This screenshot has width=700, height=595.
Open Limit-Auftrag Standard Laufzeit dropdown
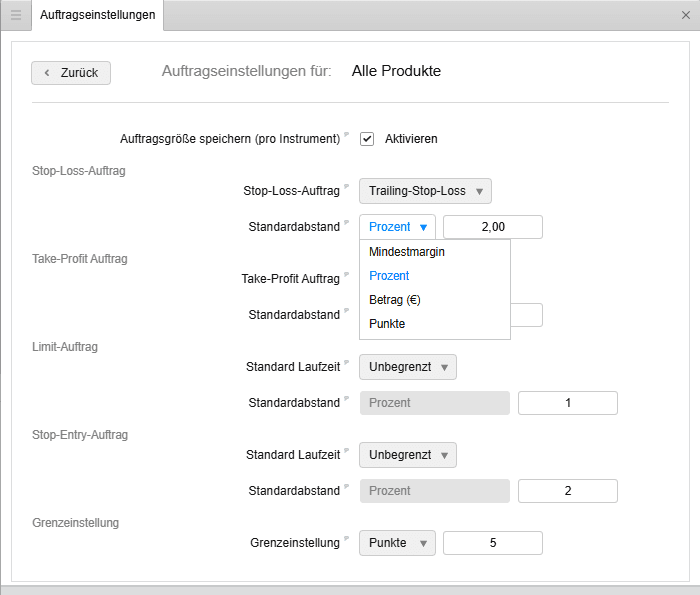[408, 367]
